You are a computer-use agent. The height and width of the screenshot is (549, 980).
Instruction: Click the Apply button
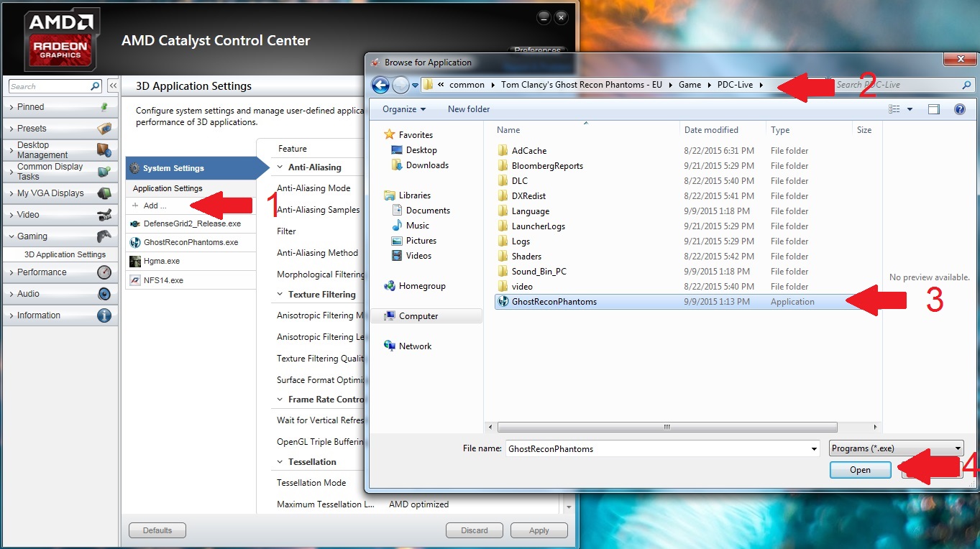(x=539, y=530)
